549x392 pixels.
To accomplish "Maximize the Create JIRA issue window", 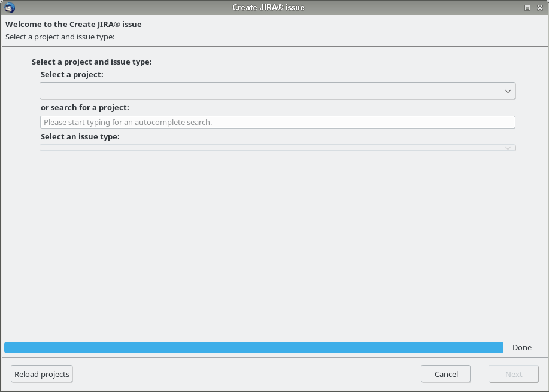I will pos(527,8).
